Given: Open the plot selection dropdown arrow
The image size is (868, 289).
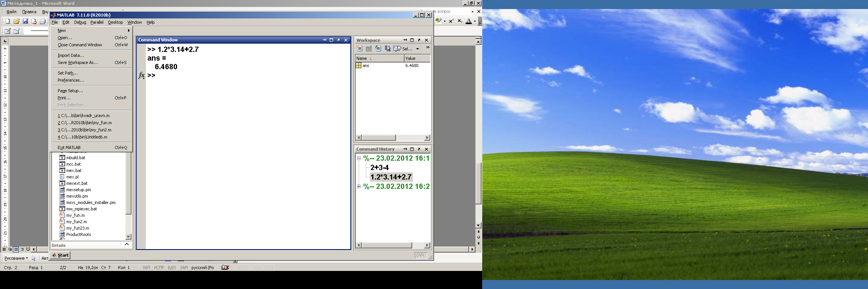Looking at the screenshot, I should pos(417,49).
